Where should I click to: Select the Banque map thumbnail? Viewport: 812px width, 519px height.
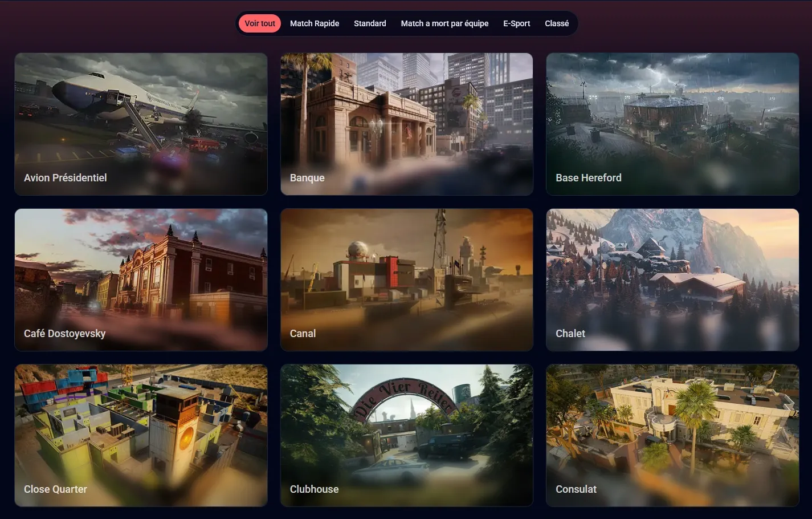coord(406,123)
